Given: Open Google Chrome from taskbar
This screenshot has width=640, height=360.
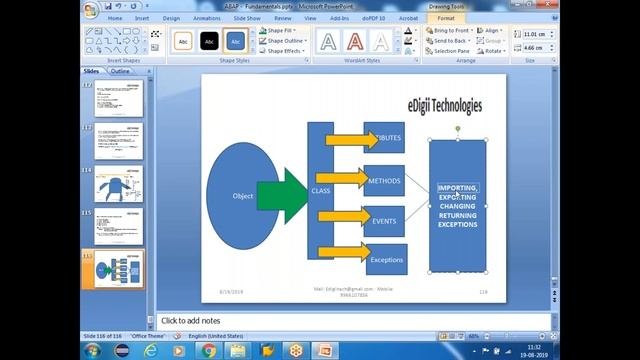Looking at the screenshot, I should (209, 351).
